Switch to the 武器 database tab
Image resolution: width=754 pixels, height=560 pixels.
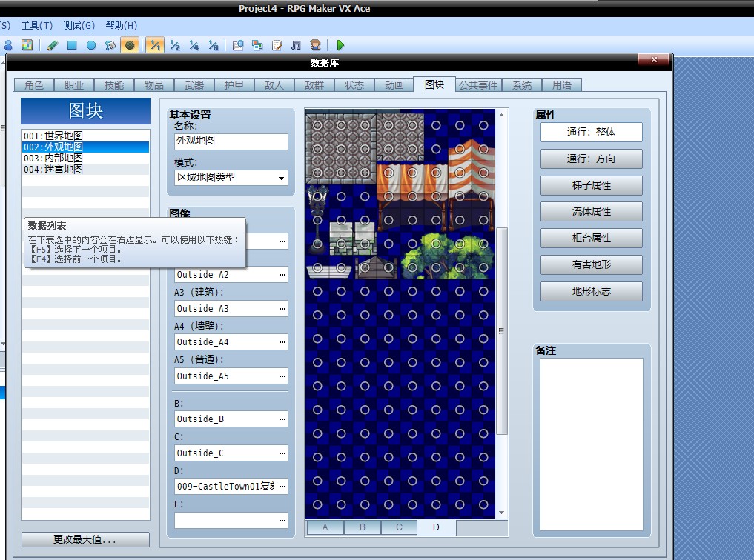click(x=194, y=85)
